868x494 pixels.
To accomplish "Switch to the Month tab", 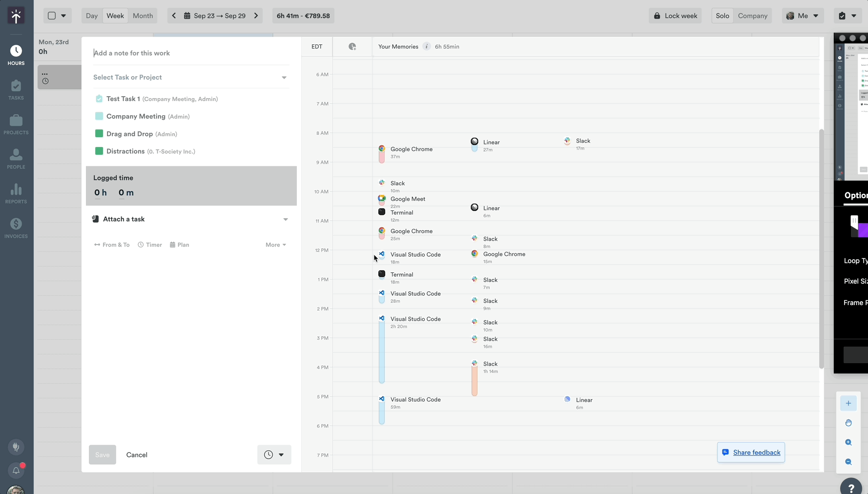I will (x=143, y=16).
